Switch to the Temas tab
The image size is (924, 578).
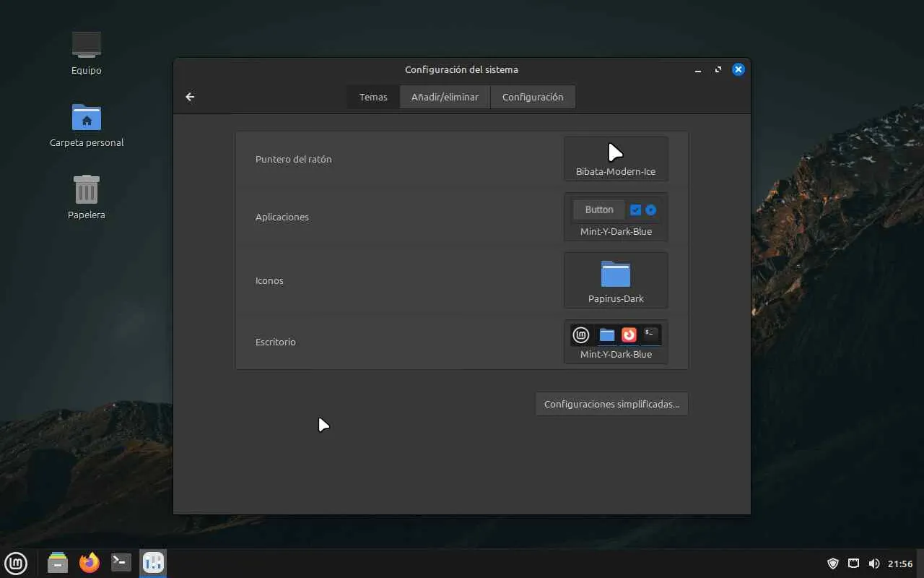pos(373,97)
